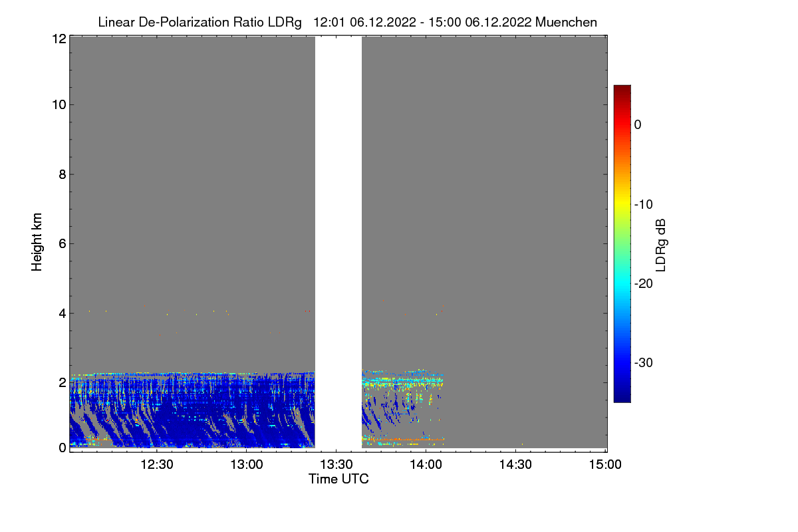Click the 'LDRg dB' colorbar label

pos(661,244)
